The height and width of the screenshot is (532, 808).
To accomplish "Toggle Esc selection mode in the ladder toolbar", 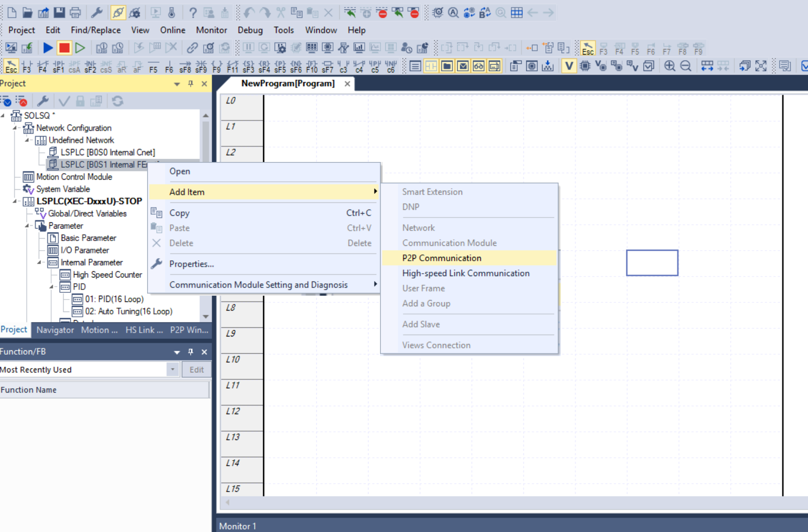I will [x=11, y=66].
